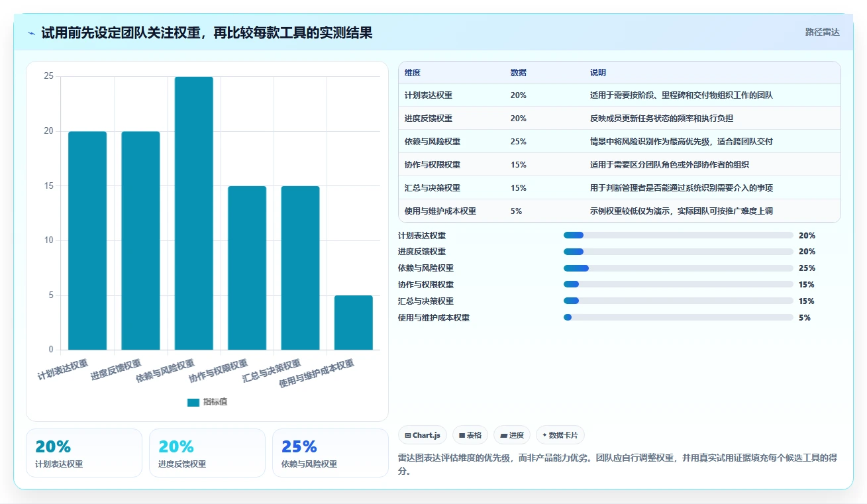
Task: Click the 进度反馈权重 chart bar
Action: (x=140, y=240)
